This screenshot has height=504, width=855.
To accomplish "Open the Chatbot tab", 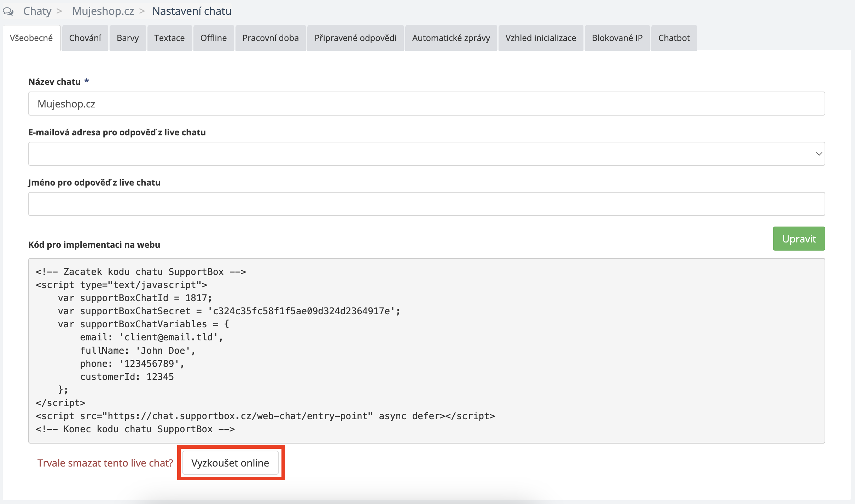I will tap(674, 38).
